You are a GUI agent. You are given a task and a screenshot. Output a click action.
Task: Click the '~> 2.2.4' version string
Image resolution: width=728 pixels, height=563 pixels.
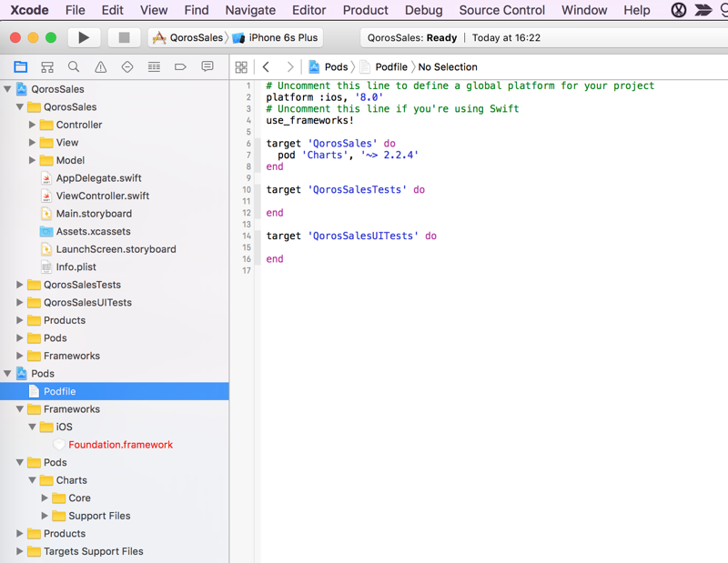point(389,155)
